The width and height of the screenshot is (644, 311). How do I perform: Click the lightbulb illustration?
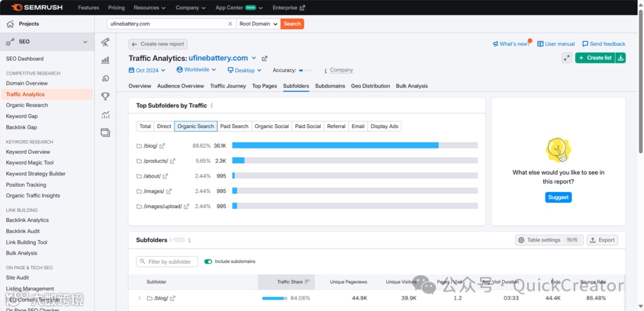tap(558, 150)
